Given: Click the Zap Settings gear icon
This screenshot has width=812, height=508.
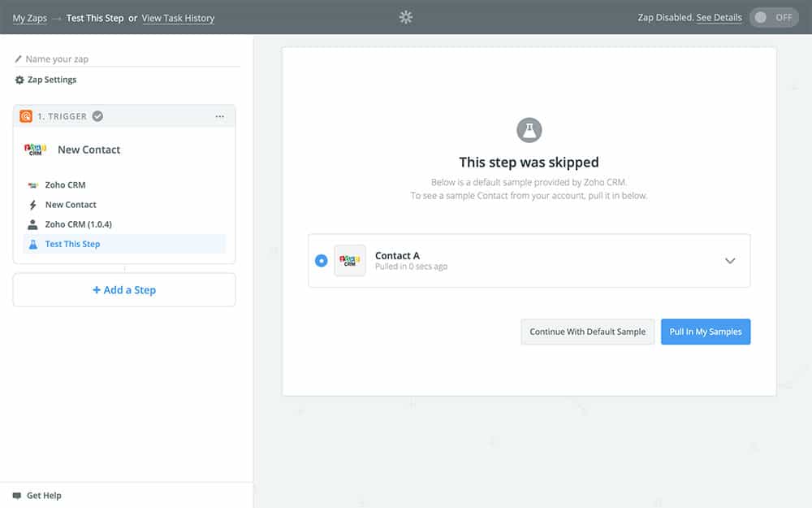Looking at the screenshot, I should tap(19, 80).
